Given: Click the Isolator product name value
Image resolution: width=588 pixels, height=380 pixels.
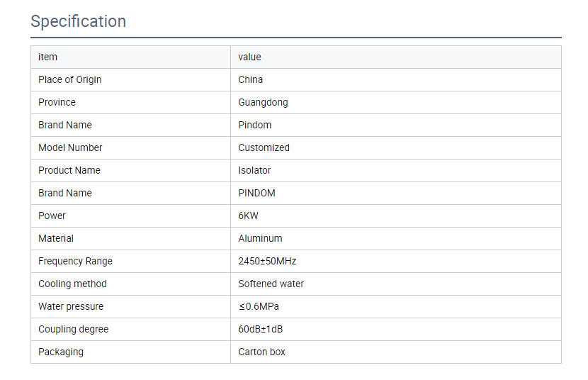Looking at the screenshot, I should click(254, 170).
